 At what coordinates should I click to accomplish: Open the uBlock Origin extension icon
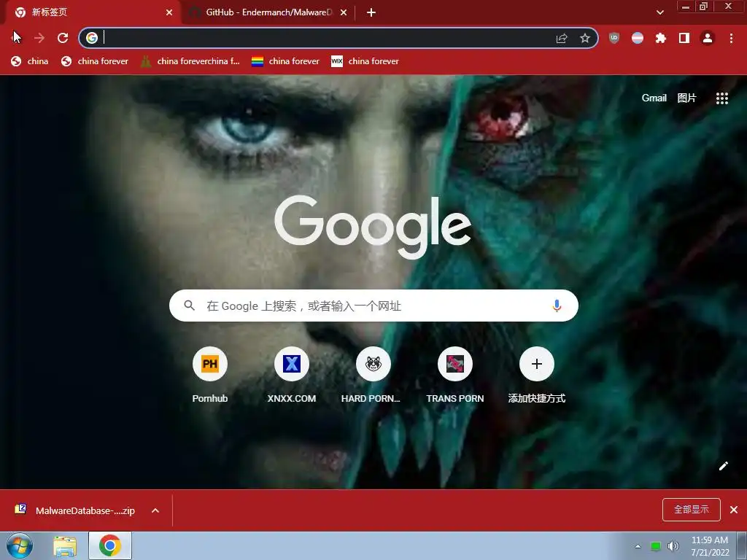614,38
